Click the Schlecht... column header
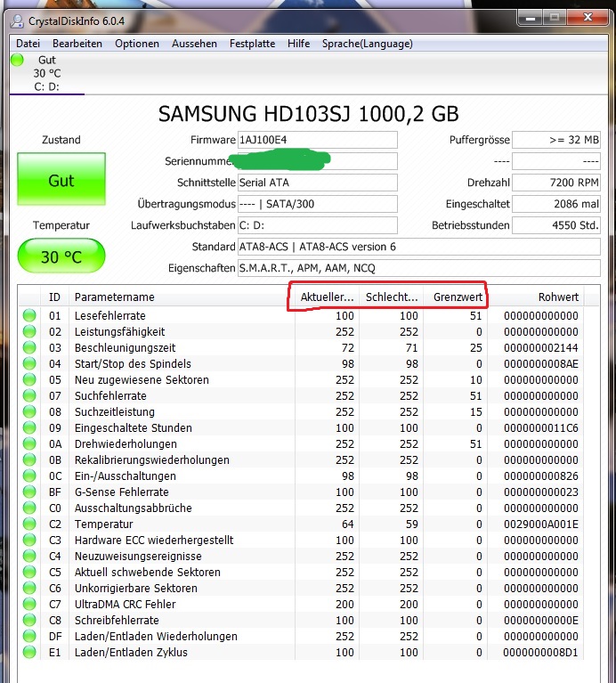The image size is (616, 683). point(392,297)
